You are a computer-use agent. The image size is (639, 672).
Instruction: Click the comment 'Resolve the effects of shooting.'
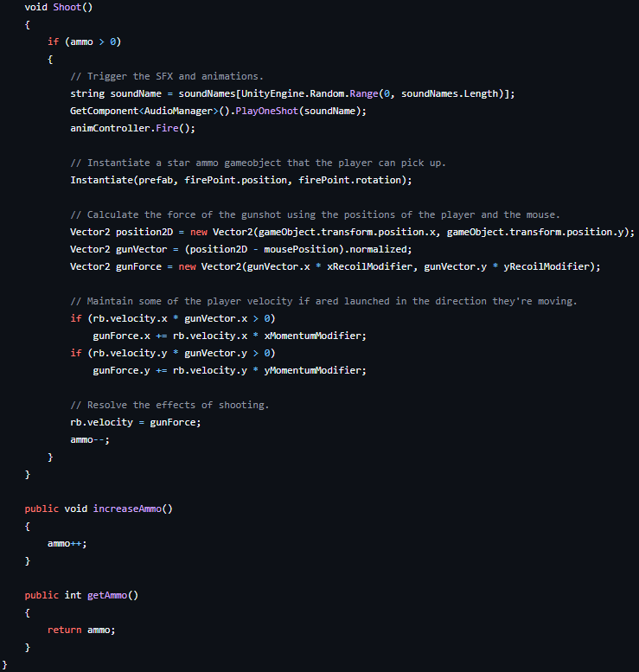[169, 405]
